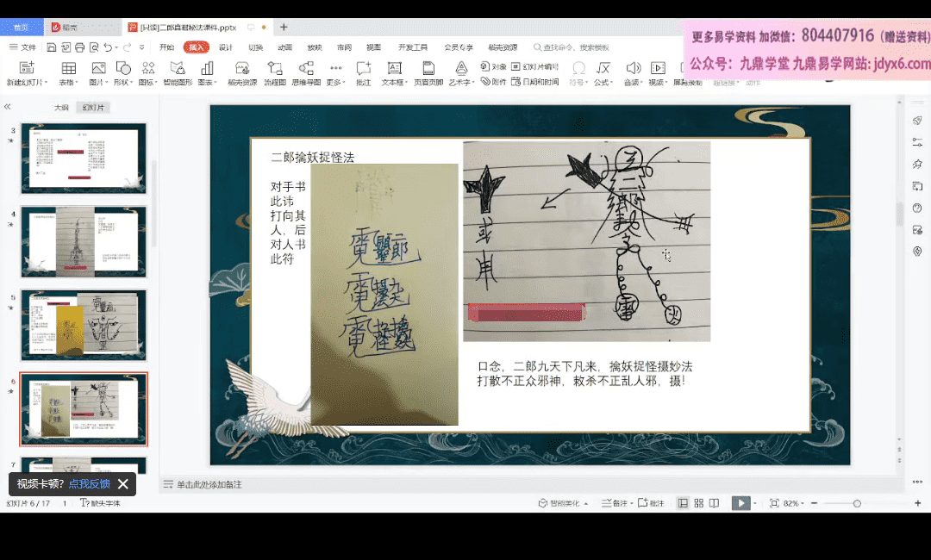Switch to normal view in status bar
Viewport: 931px width, 560px height.
(684, 503)
